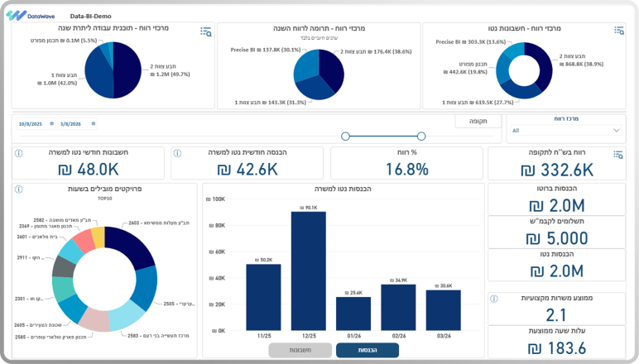Click the left handle of date range slider

(x=346, y=136)
